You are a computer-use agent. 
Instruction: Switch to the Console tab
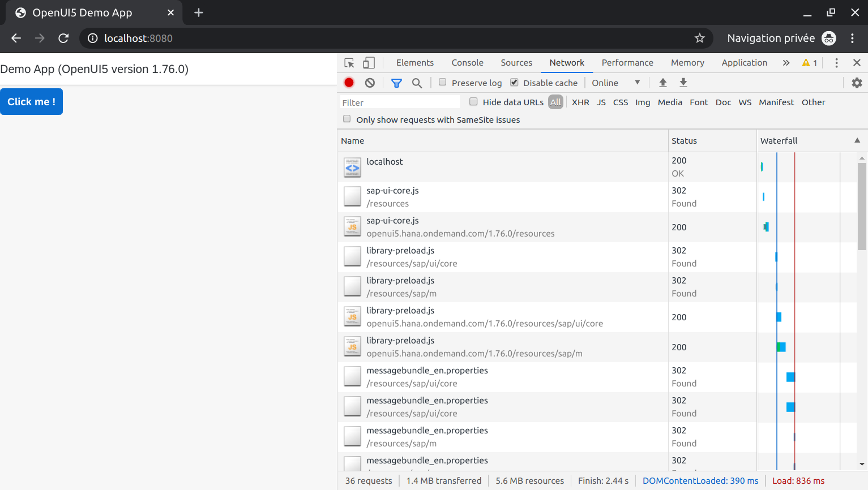pos(467,63)
